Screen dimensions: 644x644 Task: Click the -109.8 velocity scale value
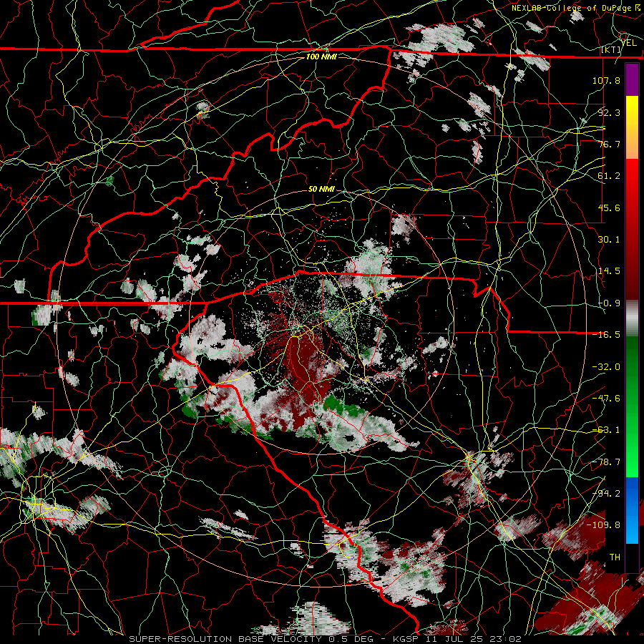603,525
